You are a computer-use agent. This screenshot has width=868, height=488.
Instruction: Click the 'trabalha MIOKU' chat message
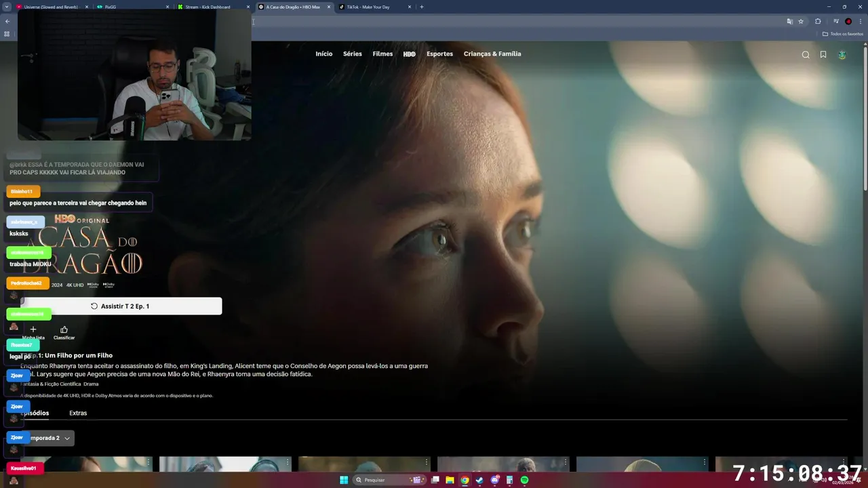[31, 264]
